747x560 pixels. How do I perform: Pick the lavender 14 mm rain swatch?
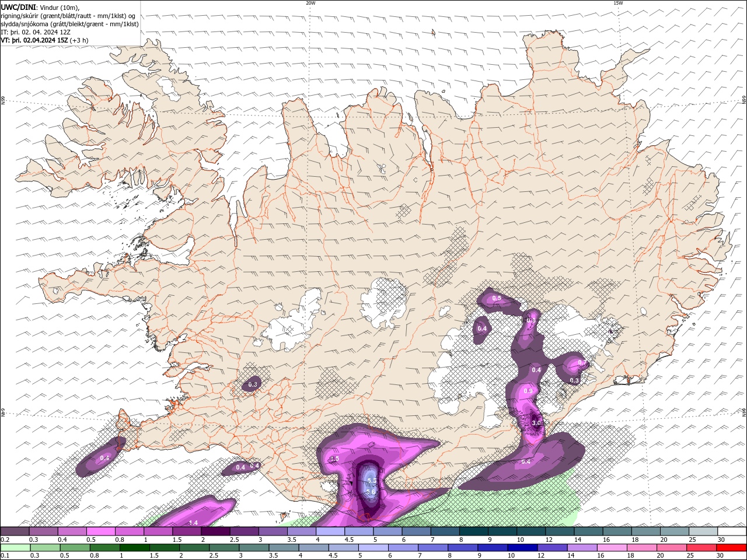point(582,548)
